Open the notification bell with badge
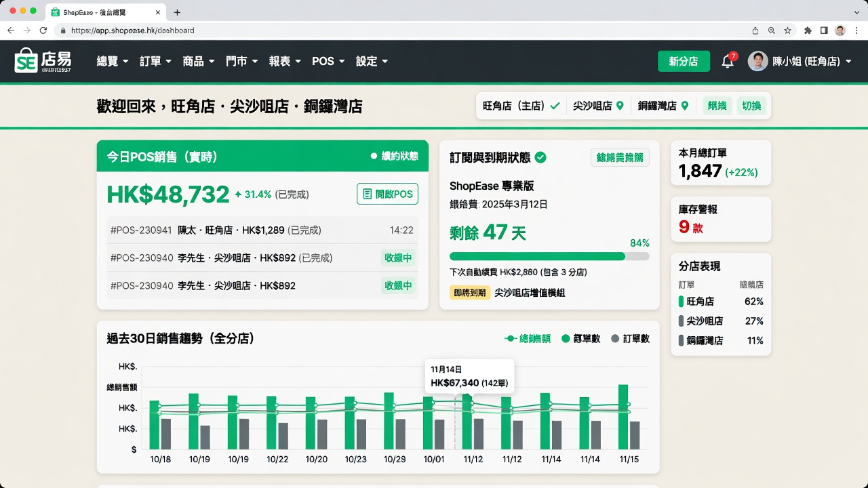868x488 pixels. 728,61
